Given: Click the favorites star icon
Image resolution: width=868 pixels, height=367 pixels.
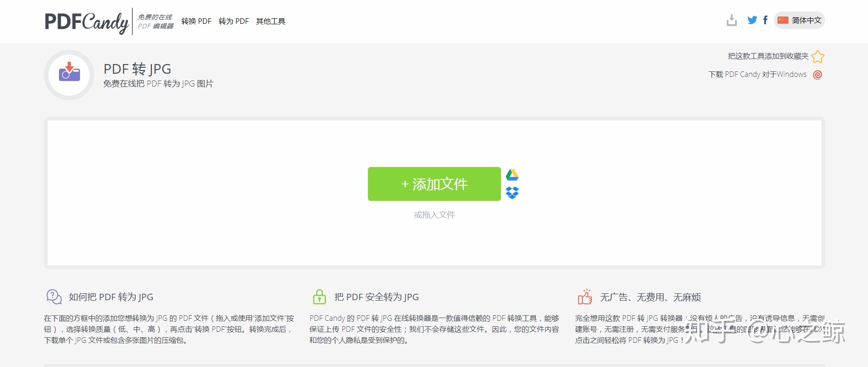Looking at the screenshot, I should coord(818,56).
